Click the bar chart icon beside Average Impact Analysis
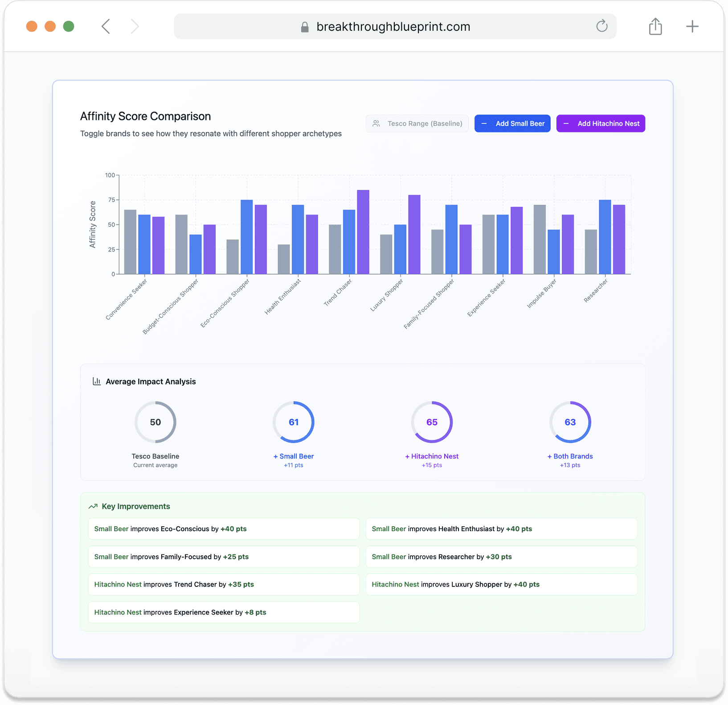 point(96,381)
